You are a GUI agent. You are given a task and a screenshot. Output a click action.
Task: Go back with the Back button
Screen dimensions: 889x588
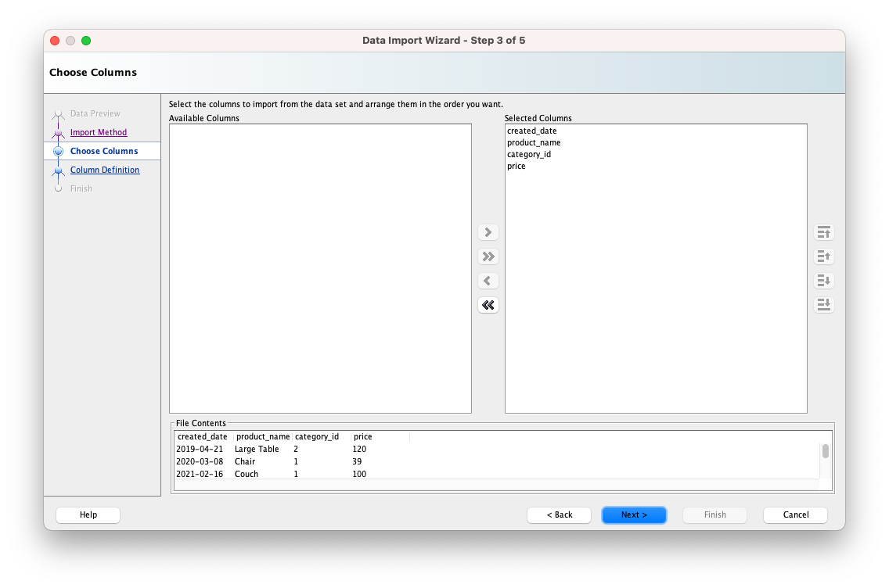(x=559, y=514)
